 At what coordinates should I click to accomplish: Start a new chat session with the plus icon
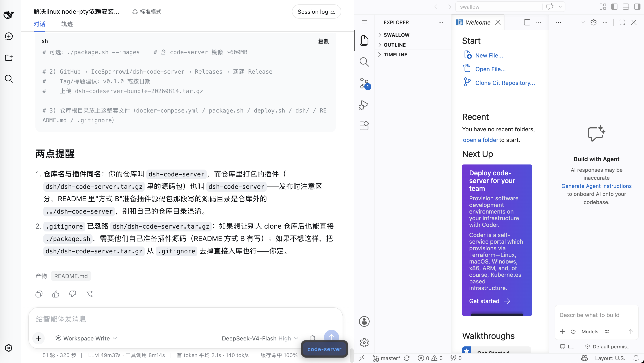(576, 22)
